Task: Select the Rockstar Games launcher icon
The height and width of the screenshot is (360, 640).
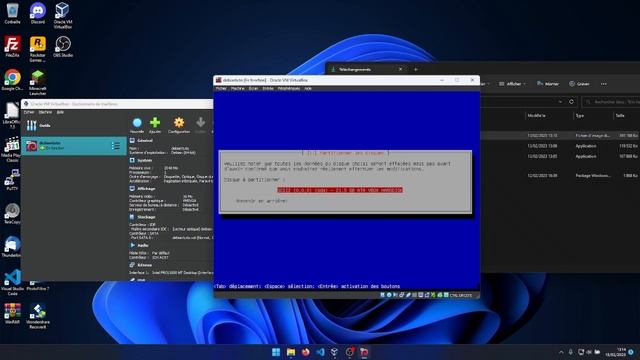Action: pos(38,49)
